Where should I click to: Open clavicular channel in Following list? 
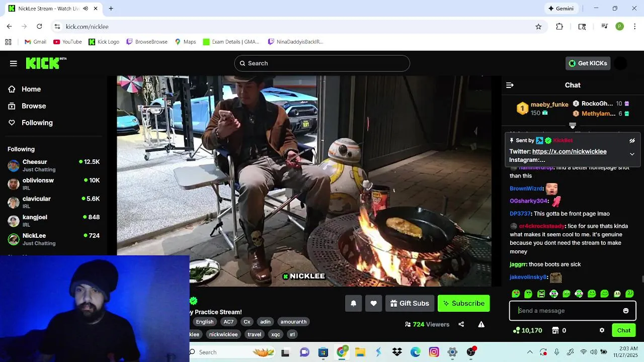[54, 202]
